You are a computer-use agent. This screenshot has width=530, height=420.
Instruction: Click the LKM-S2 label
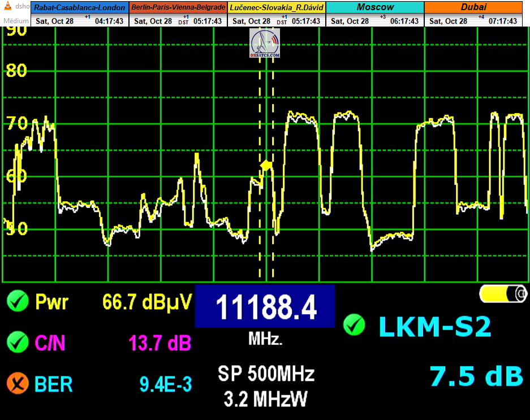tap(434, 327)
